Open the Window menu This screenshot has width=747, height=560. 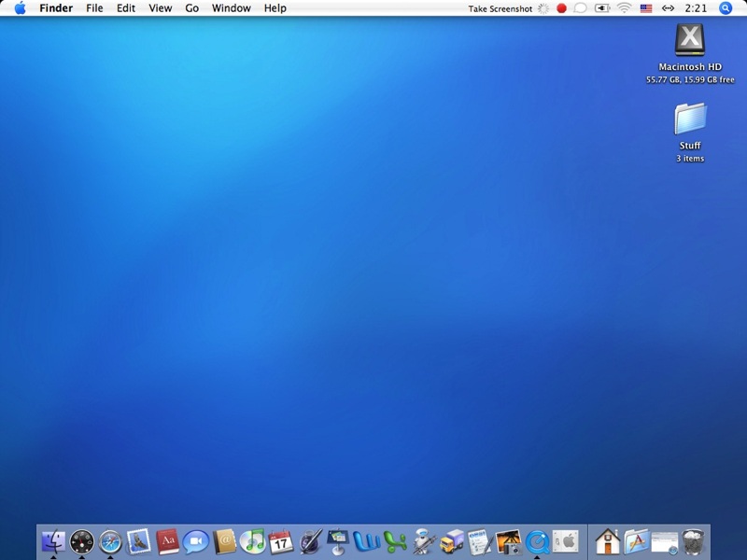pos(231,8)
